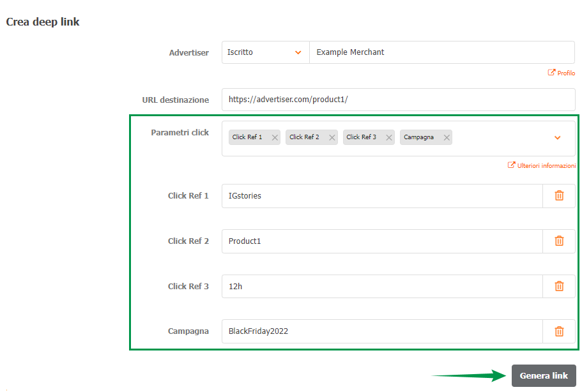
Task: Focus the URL destinazione input field
Action: tap(398, 100)
